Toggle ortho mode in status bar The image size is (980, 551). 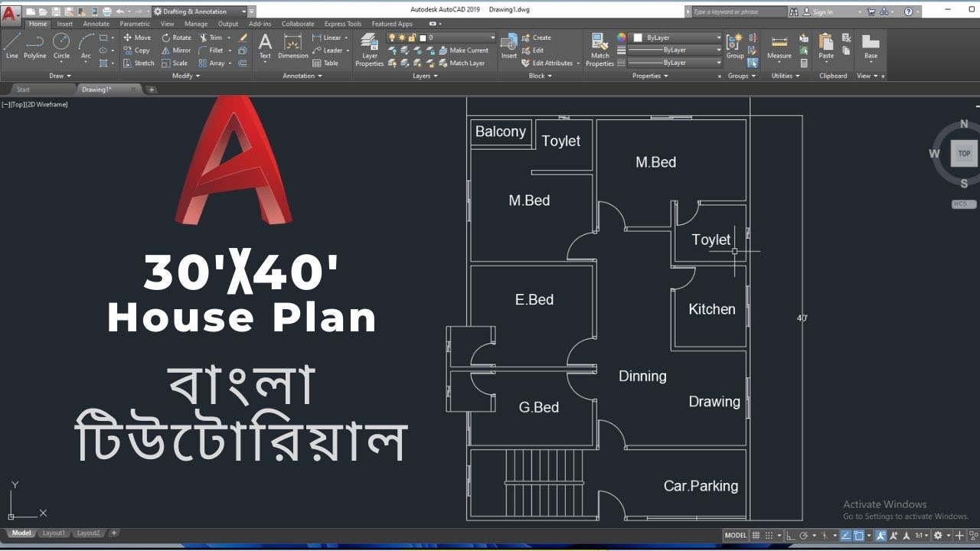(x=792, y=536)
